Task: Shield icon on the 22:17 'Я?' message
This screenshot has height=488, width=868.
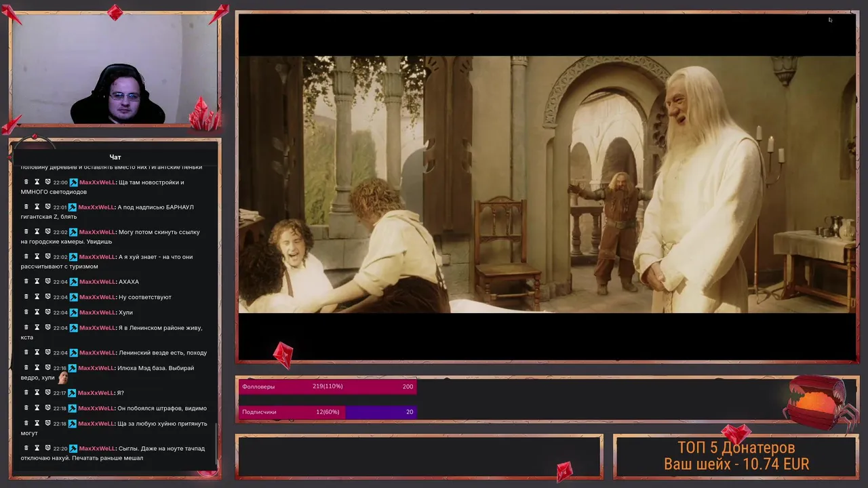Action: click(x=47, y=392)
